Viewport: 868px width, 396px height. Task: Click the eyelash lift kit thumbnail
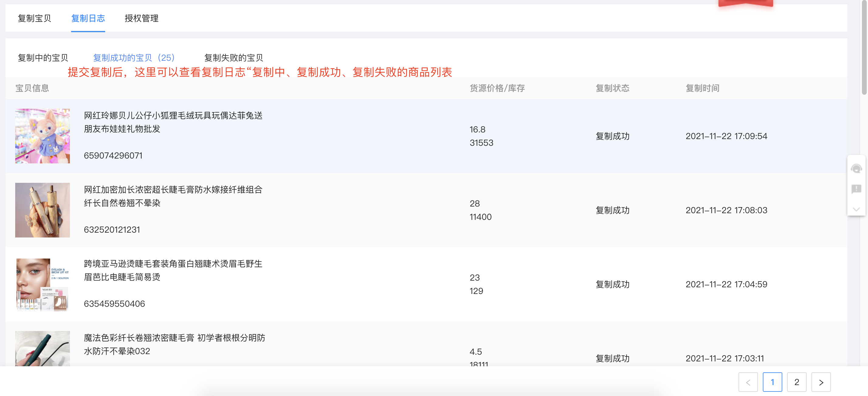pyautogui.click(x=43, y=284)
